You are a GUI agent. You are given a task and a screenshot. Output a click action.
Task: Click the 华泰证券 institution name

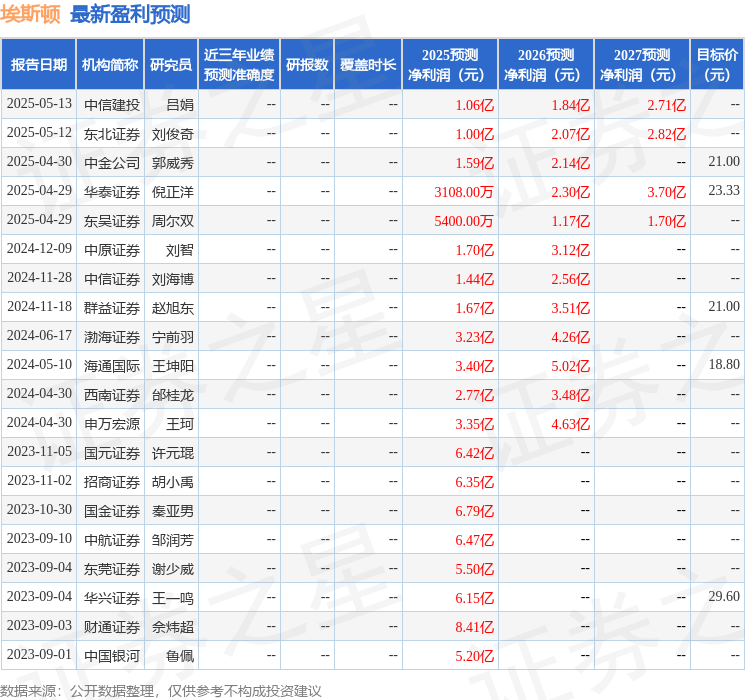111,191
